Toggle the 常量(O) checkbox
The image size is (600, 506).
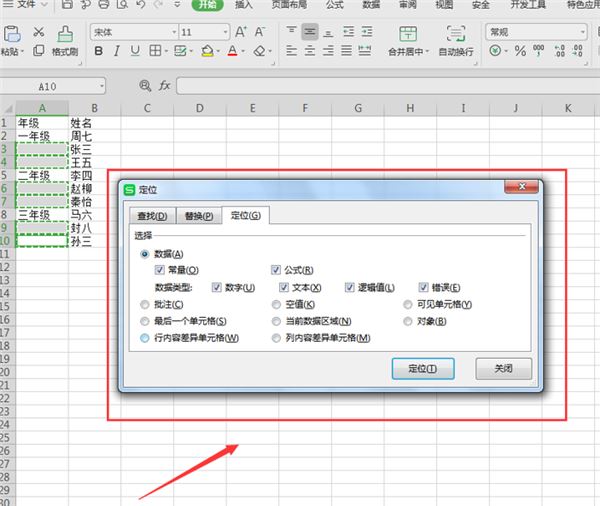pos(159,270)
